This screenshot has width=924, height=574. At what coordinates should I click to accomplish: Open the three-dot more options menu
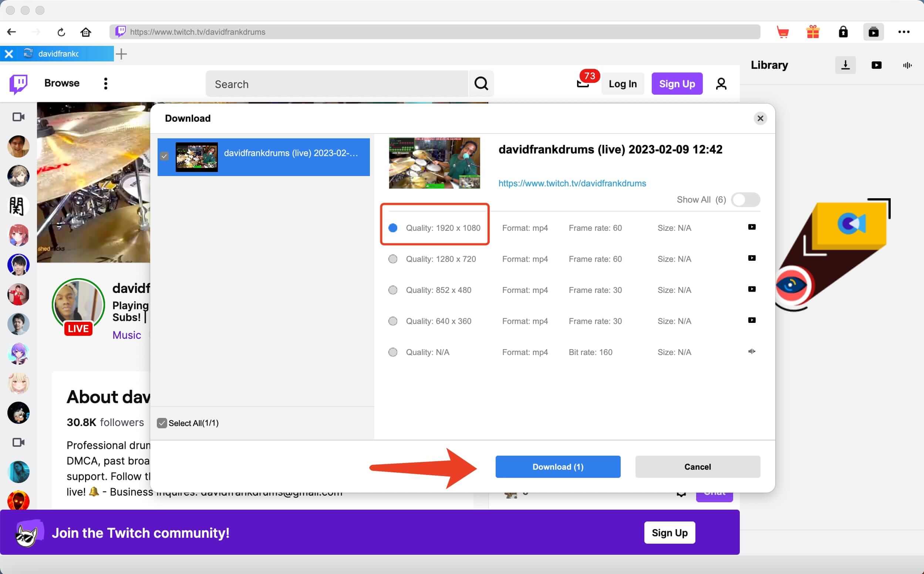pos(904,32)
